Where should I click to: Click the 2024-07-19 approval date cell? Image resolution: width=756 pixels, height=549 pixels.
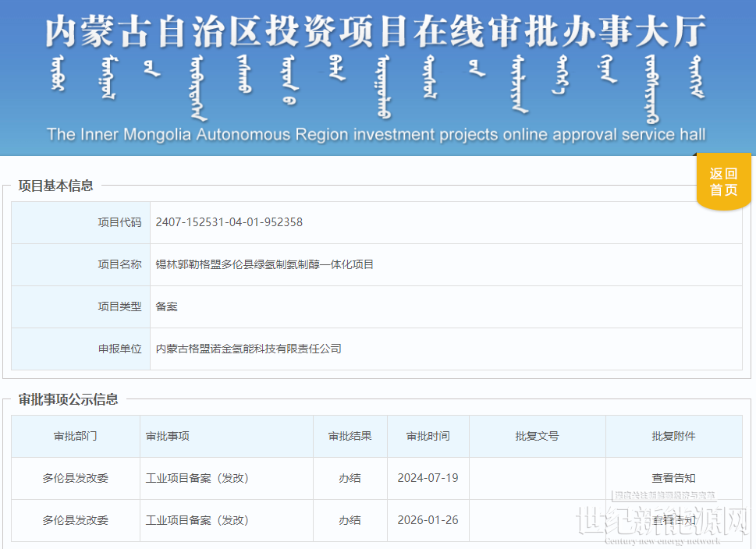[x=428, y=478]
